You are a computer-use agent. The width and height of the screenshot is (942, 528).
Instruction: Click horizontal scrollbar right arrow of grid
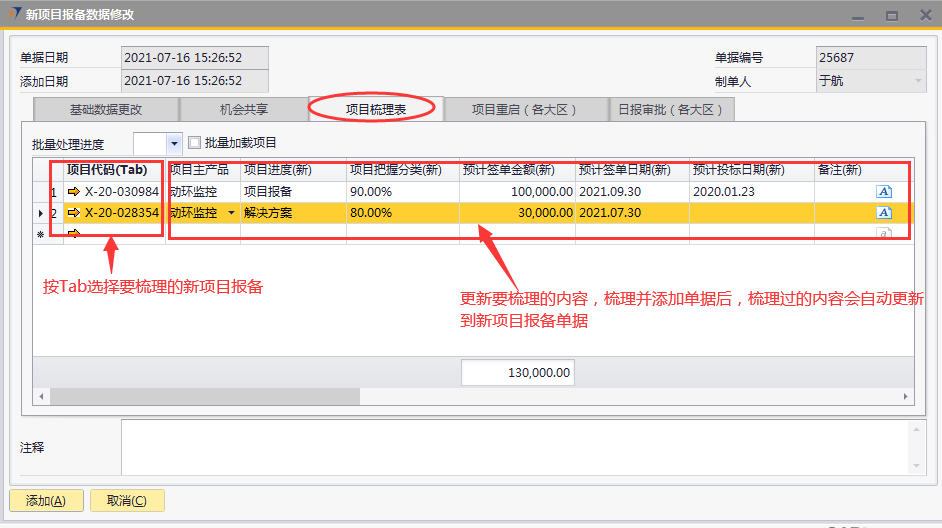pos(906,397)
